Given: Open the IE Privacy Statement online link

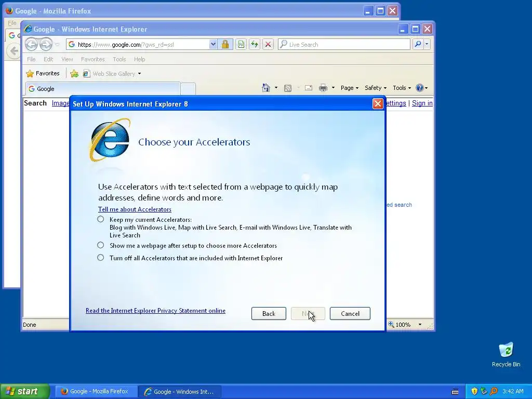Looking at the screenshot, I should (155, 311).
